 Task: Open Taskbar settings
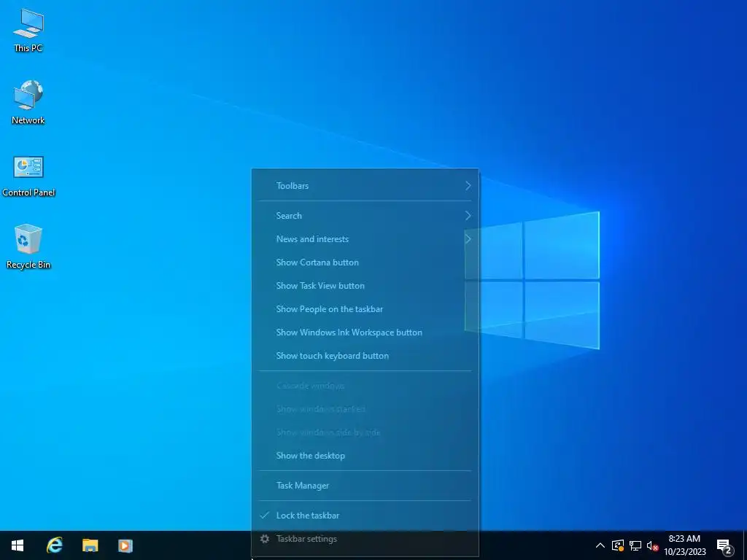click(365, 539)
